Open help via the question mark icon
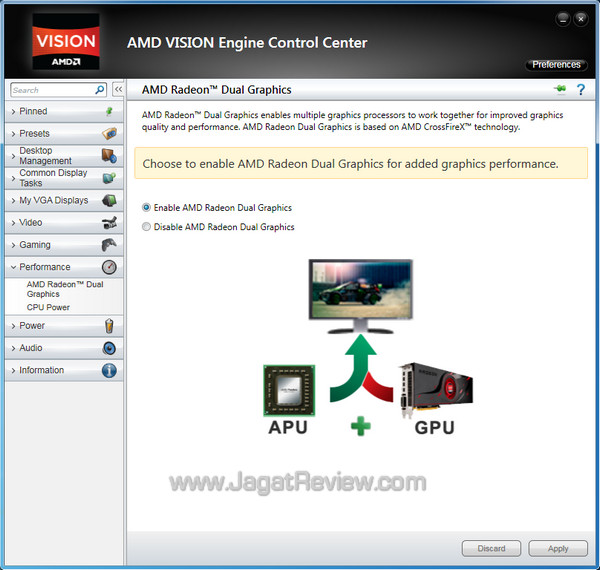Viewport: 600px width, 570px height. pos(580,90)
